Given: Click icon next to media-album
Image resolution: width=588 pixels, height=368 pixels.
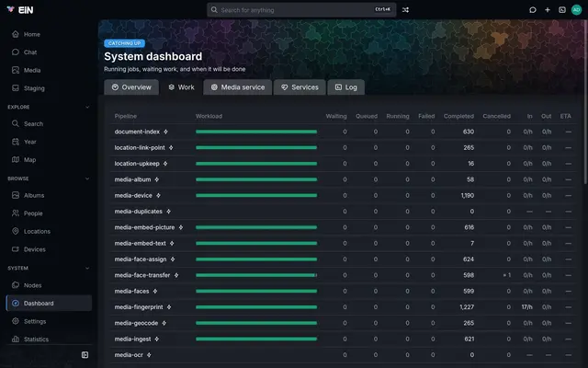Looking at the screenshot, I should (157, 180).
